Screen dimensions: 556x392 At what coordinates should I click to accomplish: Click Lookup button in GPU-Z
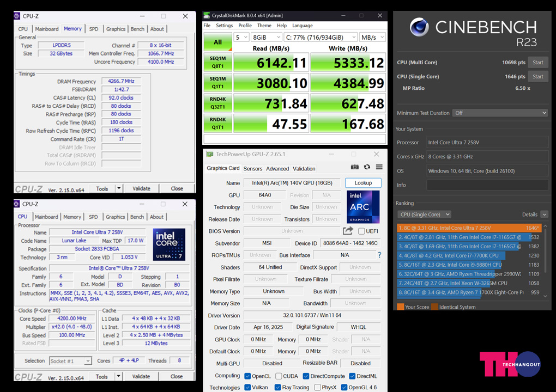(363, 183)
